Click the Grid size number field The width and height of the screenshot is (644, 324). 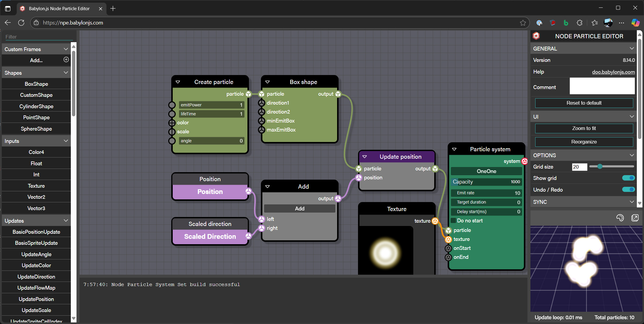[579, 167]
